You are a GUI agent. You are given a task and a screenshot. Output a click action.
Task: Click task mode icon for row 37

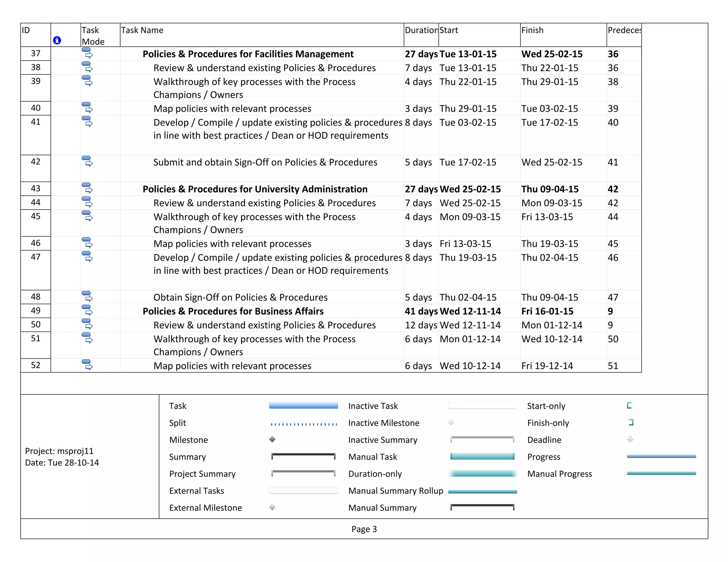(87, 54)
